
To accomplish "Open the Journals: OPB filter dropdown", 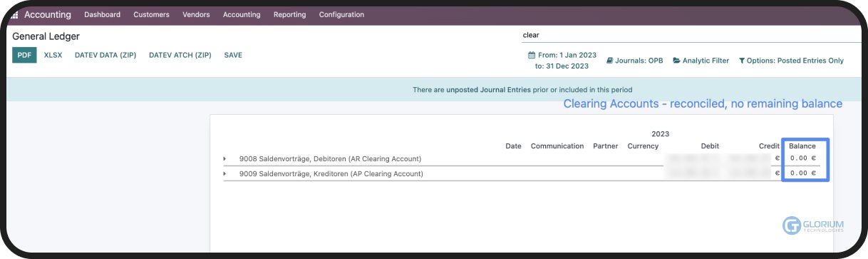I will tap(634, 61).
